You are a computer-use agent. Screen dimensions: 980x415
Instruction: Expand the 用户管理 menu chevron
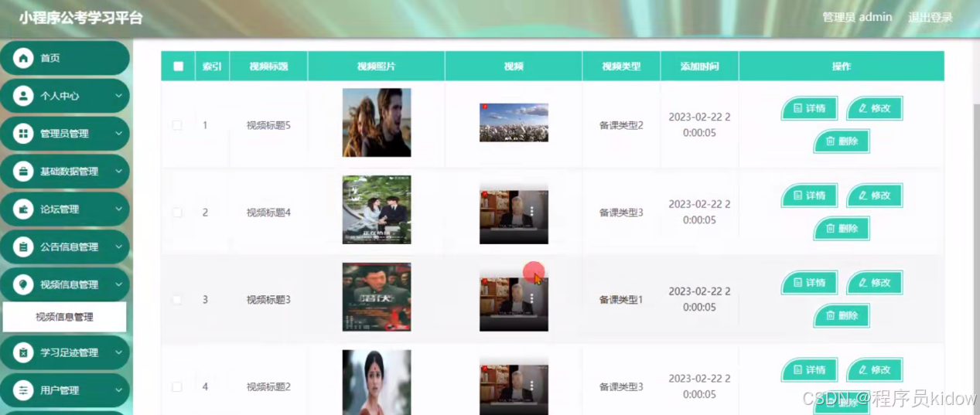point(118,390)
